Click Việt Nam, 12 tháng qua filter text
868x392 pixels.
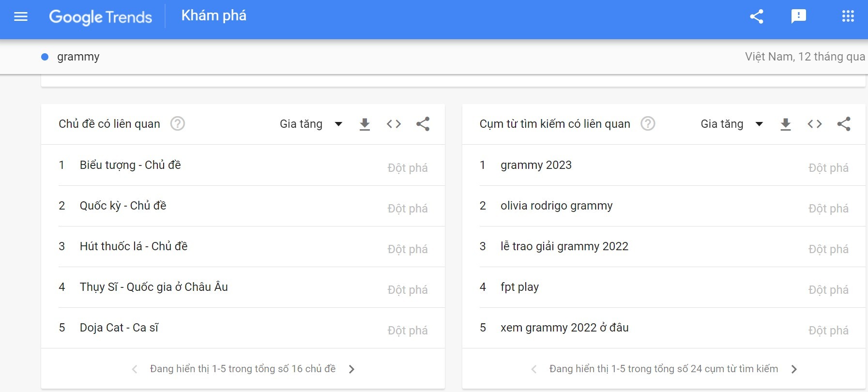pos(805,57)
